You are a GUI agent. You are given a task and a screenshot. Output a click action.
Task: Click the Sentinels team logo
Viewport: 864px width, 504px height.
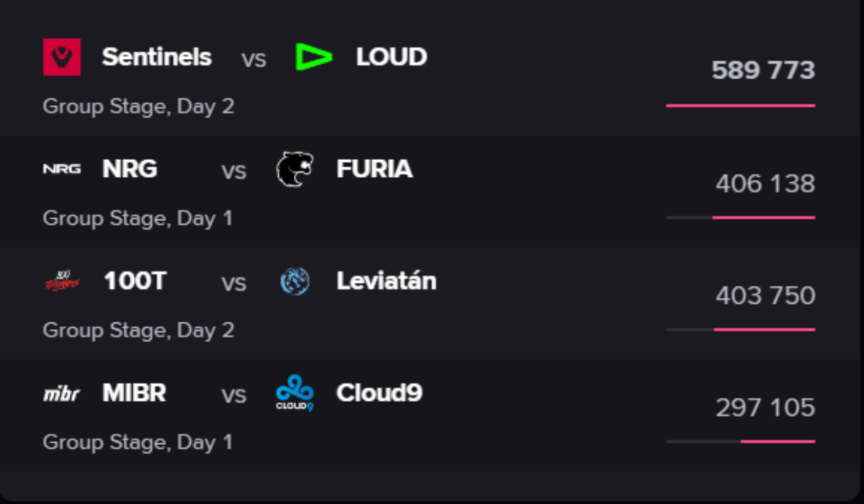click(x=62, y=57)
